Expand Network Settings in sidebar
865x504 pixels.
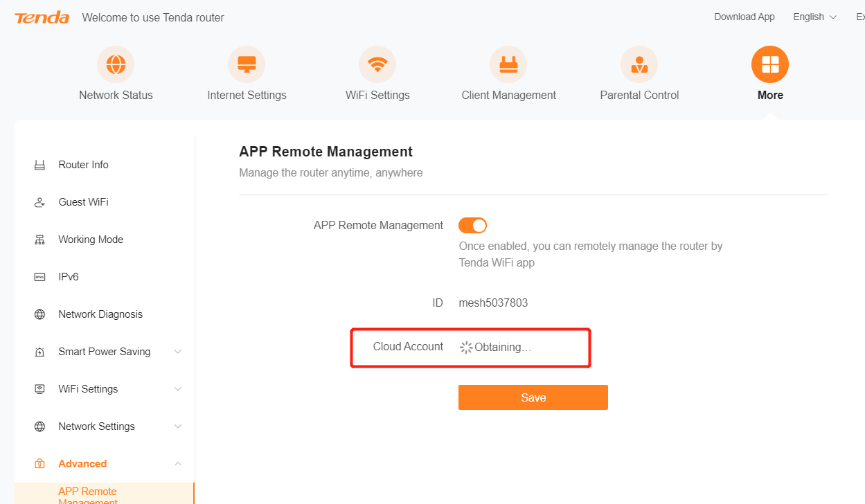tap(178, 426)
